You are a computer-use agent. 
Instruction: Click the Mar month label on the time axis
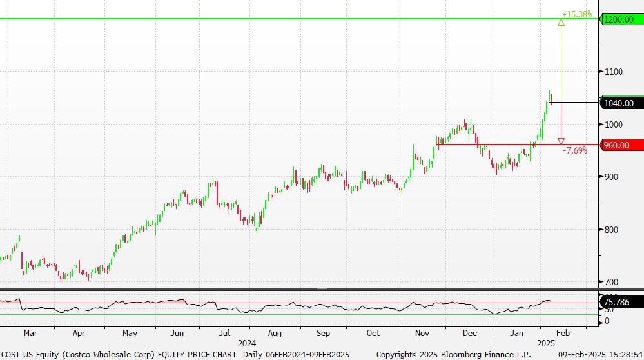pos(30,334)
